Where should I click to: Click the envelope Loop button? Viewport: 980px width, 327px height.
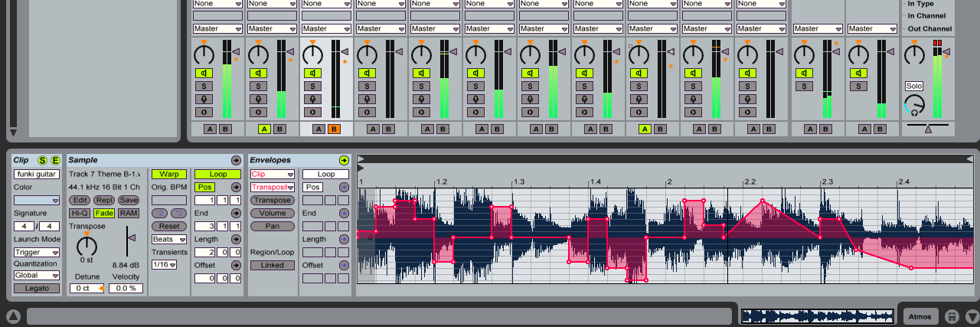(x=325, y=174)
